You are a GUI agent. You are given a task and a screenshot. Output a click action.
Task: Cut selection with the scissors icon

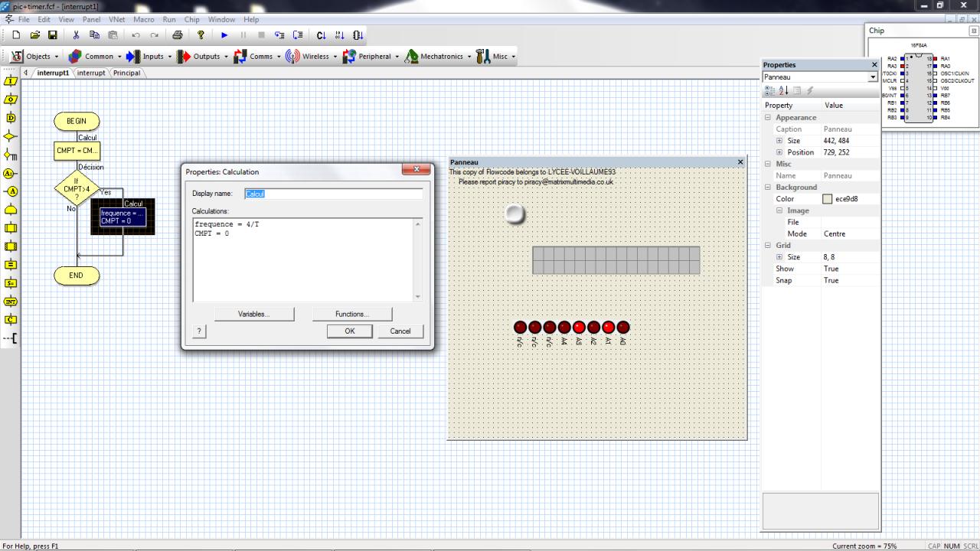point(76,35)
